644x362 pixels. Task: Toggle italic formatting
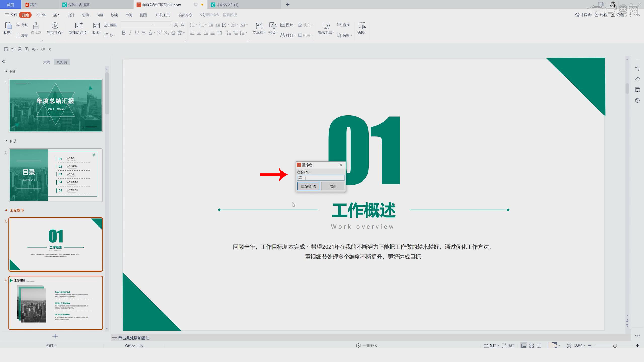(x=130, y=33)
